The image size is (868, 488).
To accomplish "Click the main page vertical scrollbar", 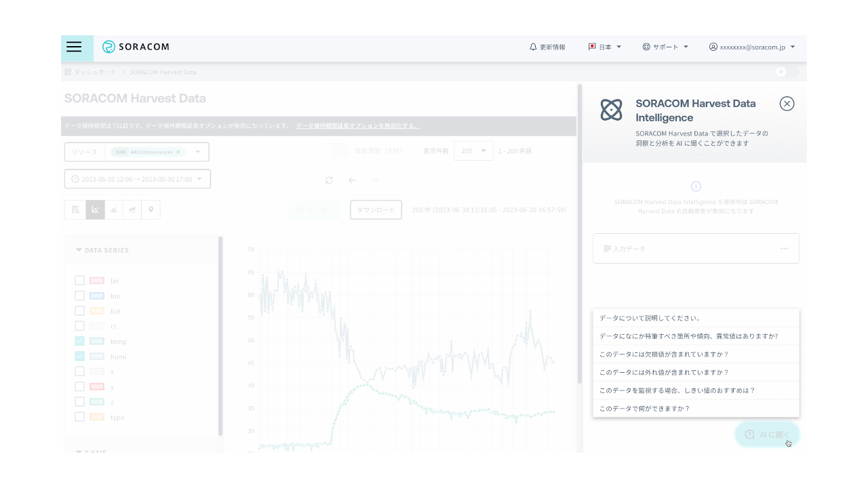I will [580, 234].
